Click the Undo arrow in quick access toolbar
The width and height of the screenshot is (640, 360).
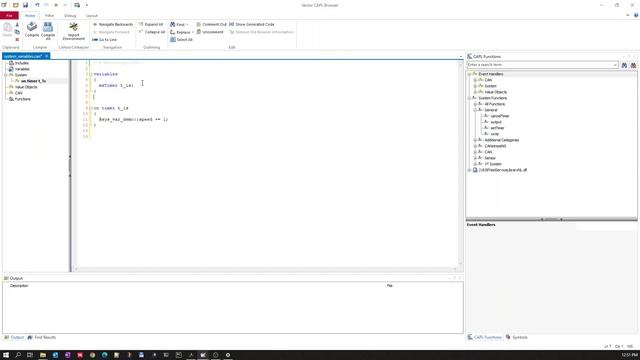click(37, 5)
